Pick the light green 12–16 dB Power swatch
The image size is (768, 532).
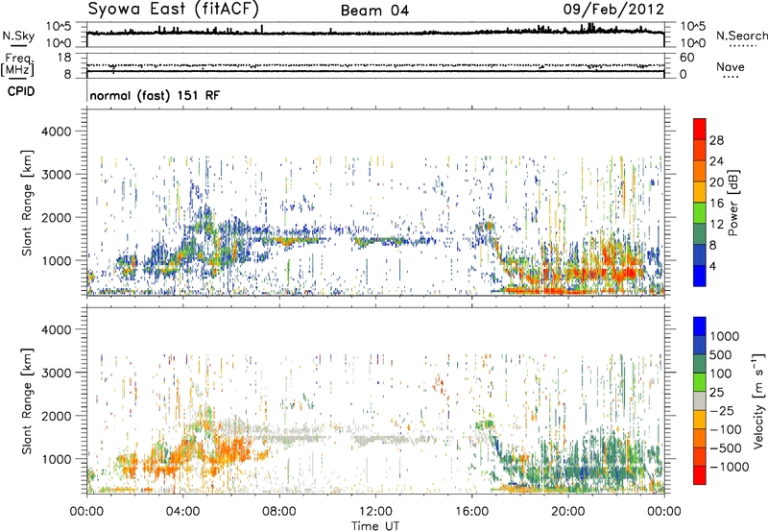[x=700, y=213]
